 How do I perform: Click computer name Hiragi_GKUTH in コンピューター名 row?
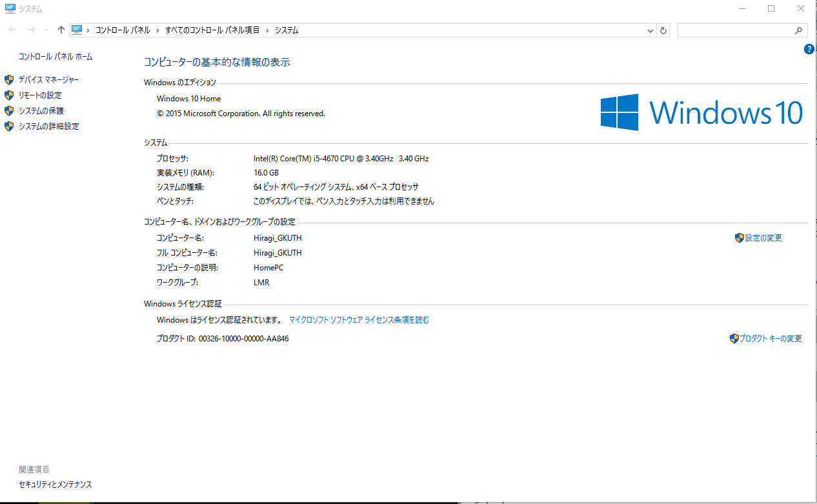[x=277, y=238]
